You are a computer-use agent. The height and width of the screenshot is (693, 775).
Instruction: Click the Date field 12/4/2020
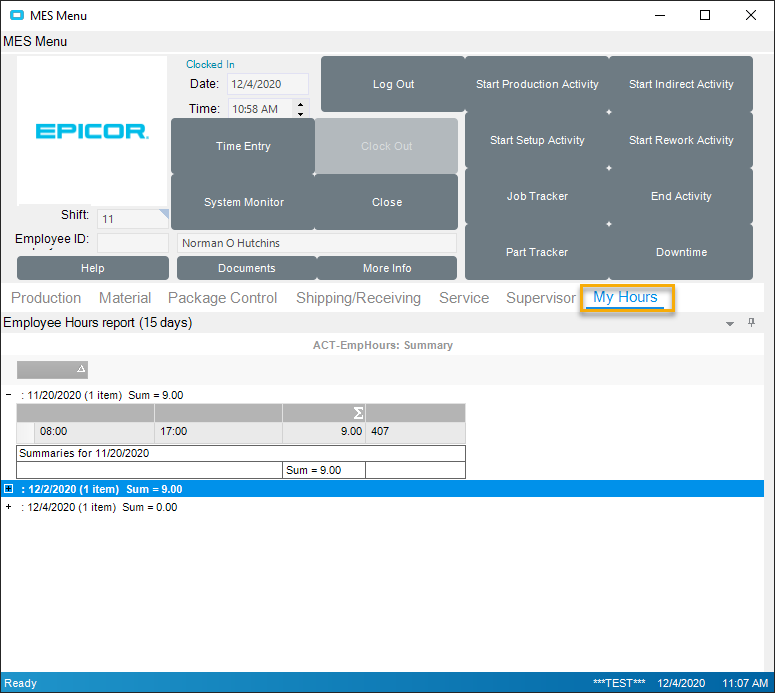[x=268, y=84]
